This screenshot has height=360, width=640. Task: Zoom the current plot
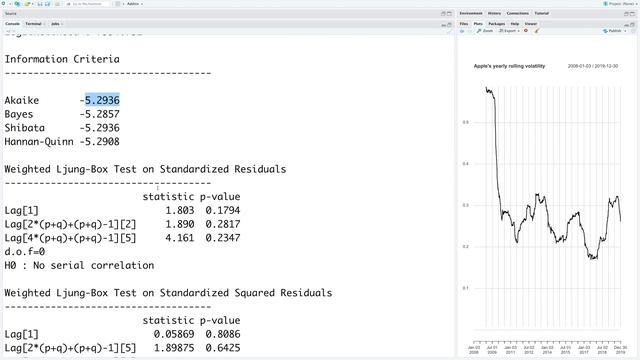coord(484,31)
